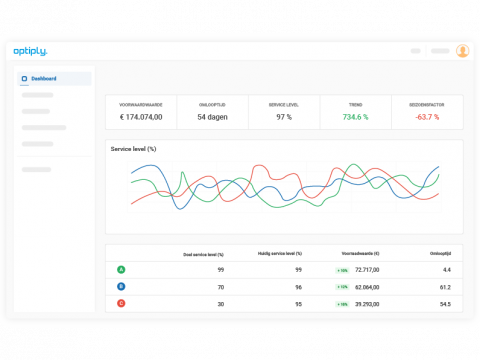Click the Omlooptijd column header
The image size is (480, 360).
coord(440,254)
